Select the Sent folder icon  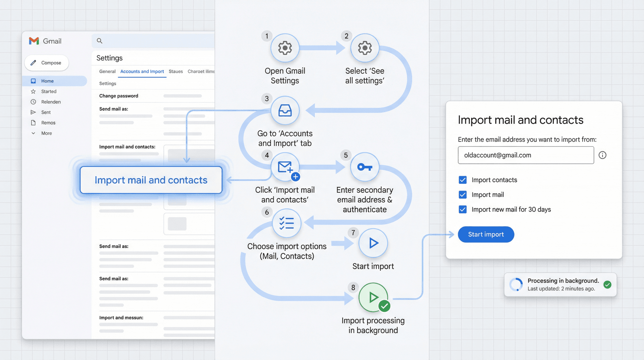click(x=34, y=112)
